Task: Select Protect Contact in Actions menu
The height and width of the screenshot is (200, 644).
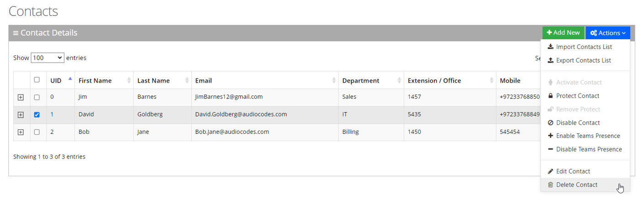Action: [x=577, y=96]
